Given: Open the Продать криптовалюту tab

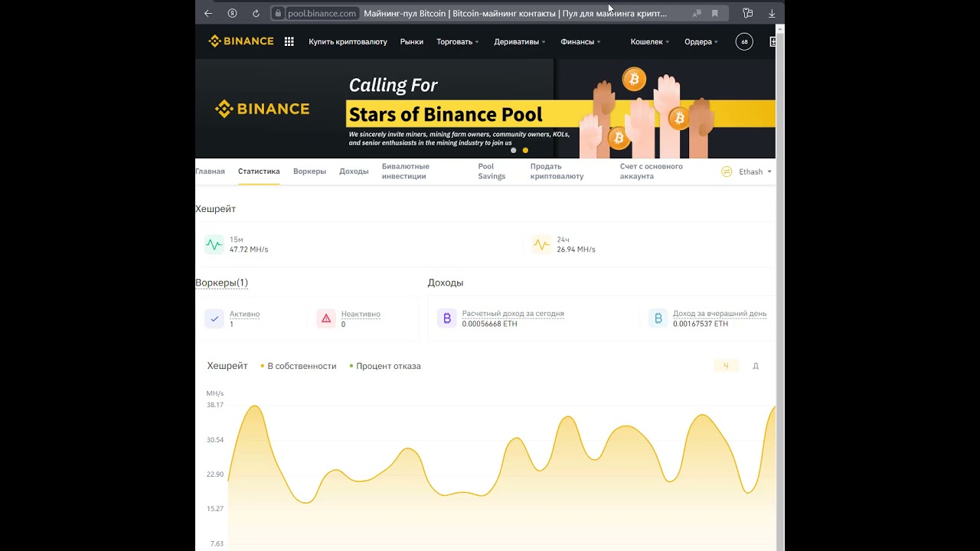Looking at the screenshot, I should 557,171.
